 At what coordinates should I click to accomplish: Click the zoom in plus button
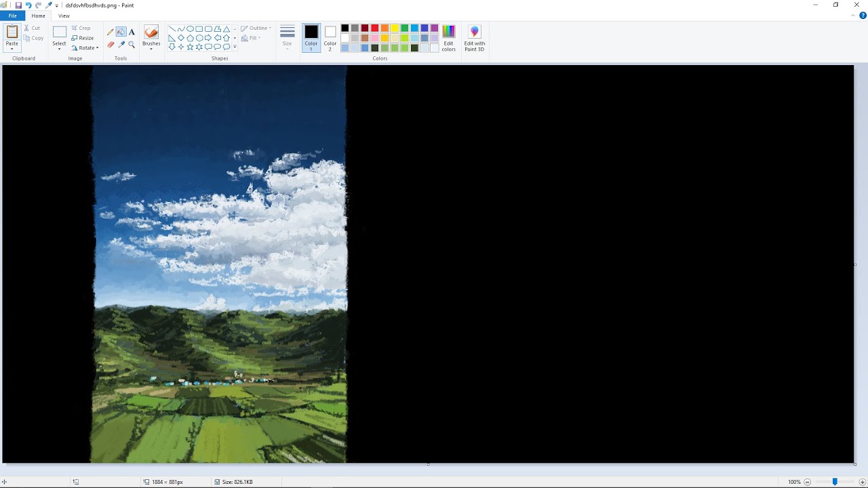click(863, 482)
